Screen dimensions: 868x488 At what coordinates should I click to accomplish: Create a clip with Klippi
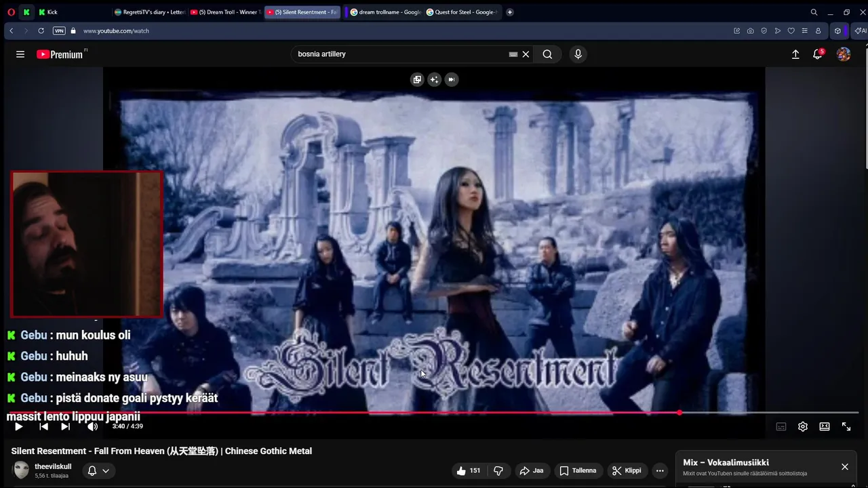tap(626, 470)
